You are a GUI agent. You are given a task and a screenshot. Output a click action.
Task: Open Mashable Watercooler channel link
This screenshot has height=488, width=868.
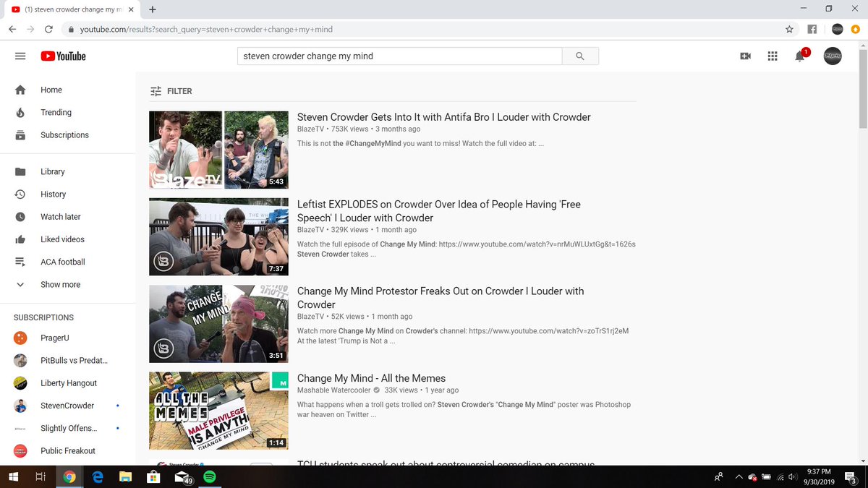(333, 390)
